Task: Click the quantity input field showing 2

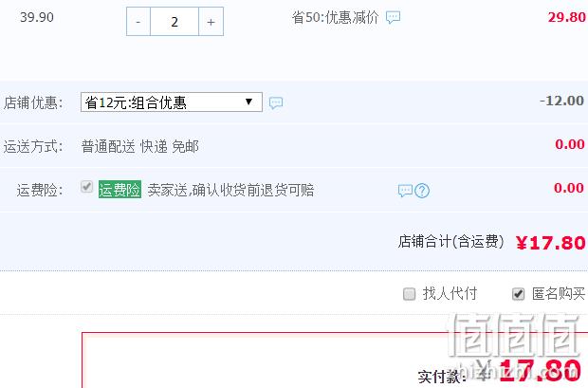Action: [175, 22]
